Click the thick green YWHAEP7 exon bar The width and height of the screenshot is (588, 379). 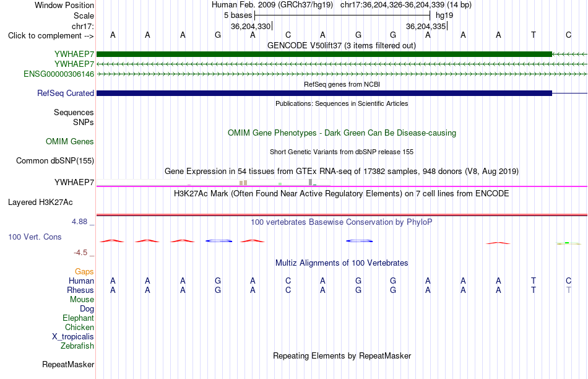pyautogui.click(x=324, y=54)
